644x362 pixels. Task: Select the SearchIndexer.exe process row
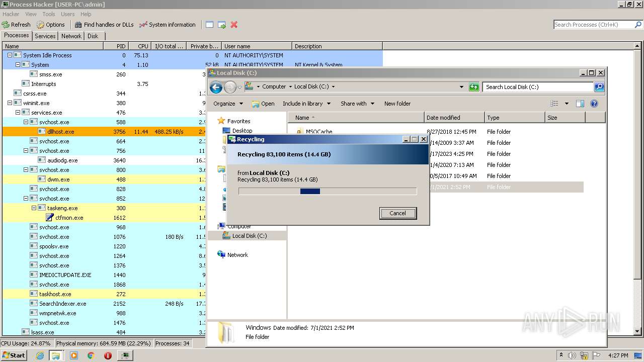click(104, 304)
